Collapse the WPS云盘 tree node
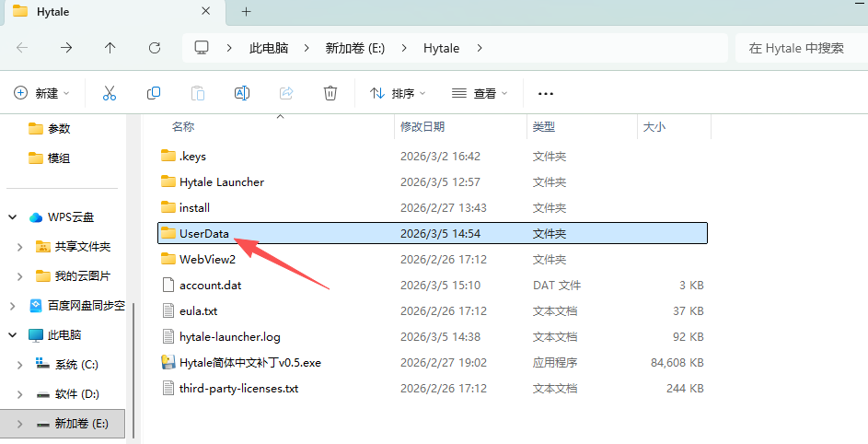The image size is (868, 444). click(13, 217)
